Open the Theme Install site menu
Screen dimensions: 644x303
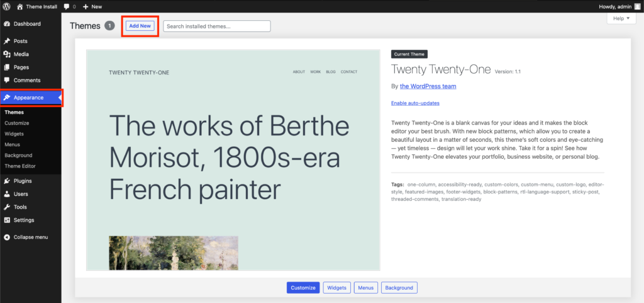[36, 6]
